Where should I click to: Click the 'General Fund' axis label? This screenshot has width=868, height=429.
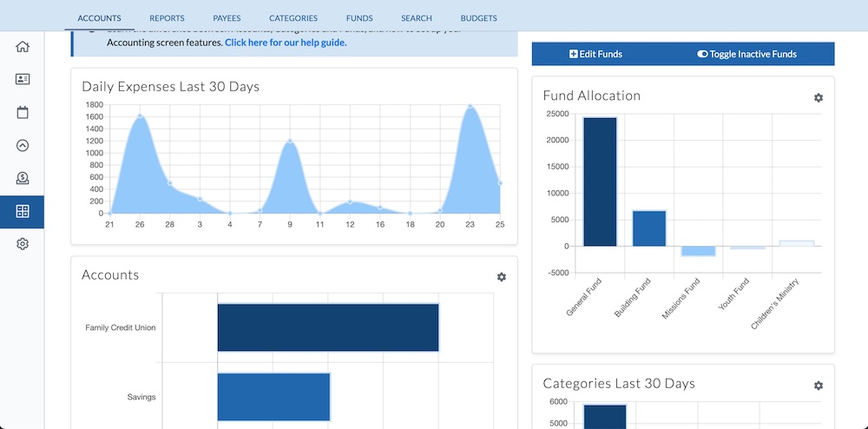coord(584,297)
